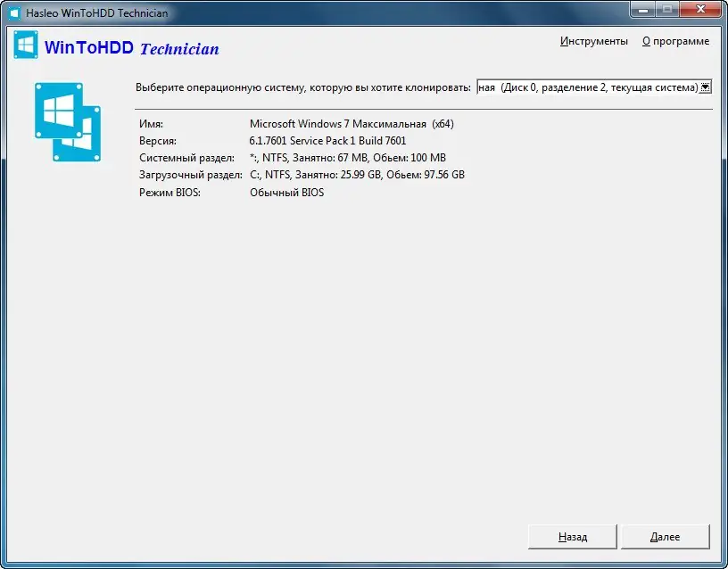Click the boot partition C: NTFS value
Viewport: 728px width, 569px height.
[x=357, y=175]
